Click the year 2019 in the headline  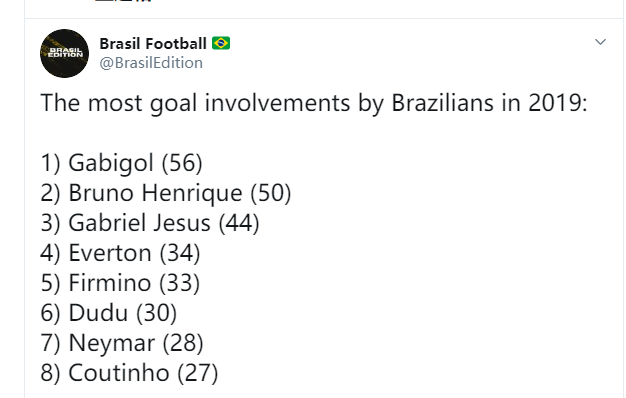click(555, 103)
